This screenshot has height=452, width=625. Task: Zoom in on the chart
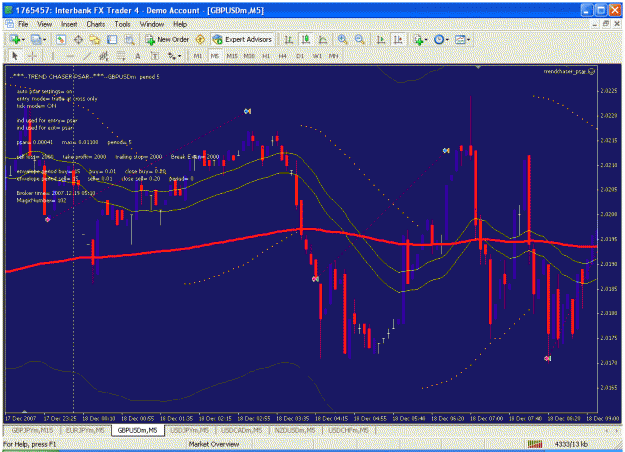click(342, 39)
